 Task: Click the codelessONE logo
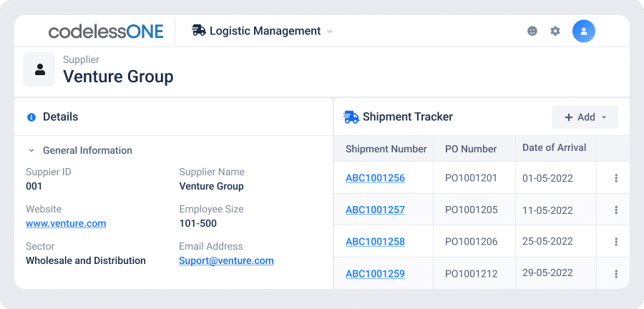[x=106, y=31]
